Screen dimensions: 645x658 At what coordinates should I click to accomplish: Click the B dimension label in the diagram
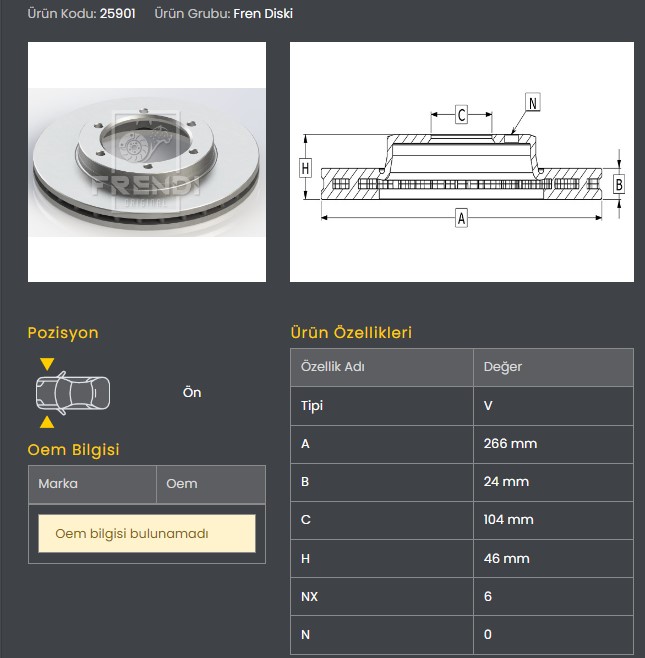[619, 184]
